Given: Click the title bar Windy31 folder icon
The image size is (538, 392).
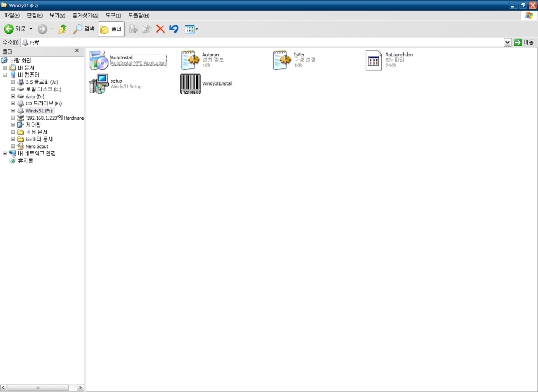Looking at the screenshot, I should (x=4, y=5).
